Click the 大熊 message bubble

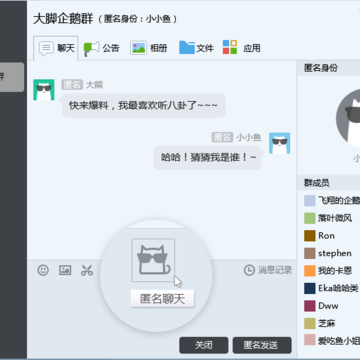click(144, 105)
